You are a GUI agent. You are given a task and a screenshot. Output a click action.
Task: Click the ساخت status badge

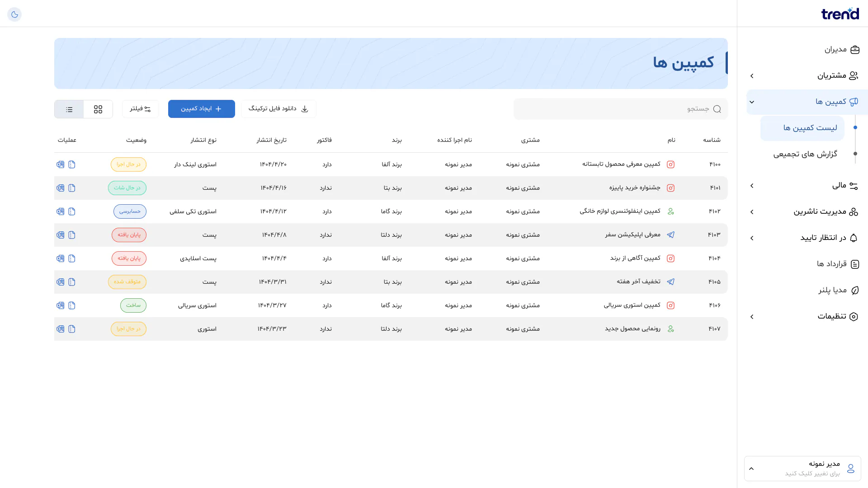[133, 305]
